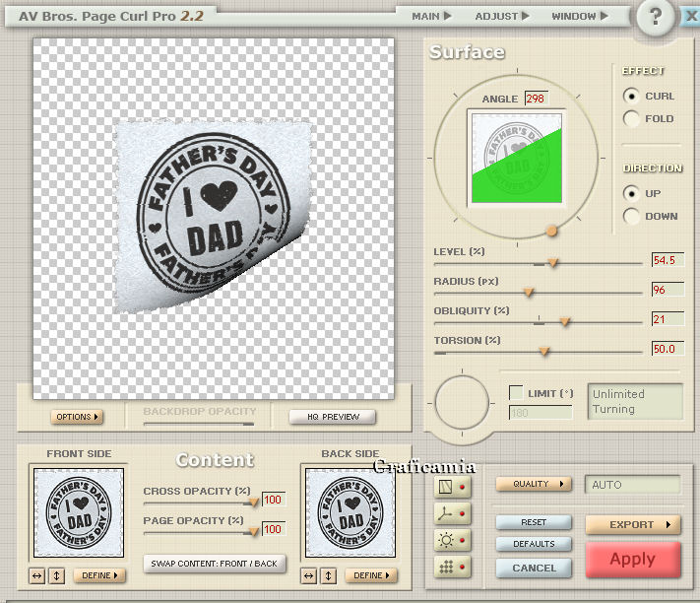Click the dotted grid icon button
Screen dimensions: 700x603
(452, 568)
